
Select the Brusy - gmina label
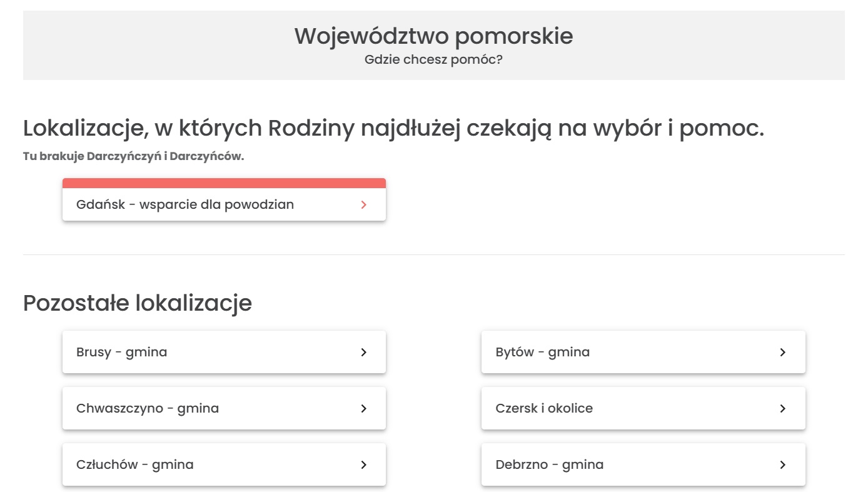tap(121, 352)
